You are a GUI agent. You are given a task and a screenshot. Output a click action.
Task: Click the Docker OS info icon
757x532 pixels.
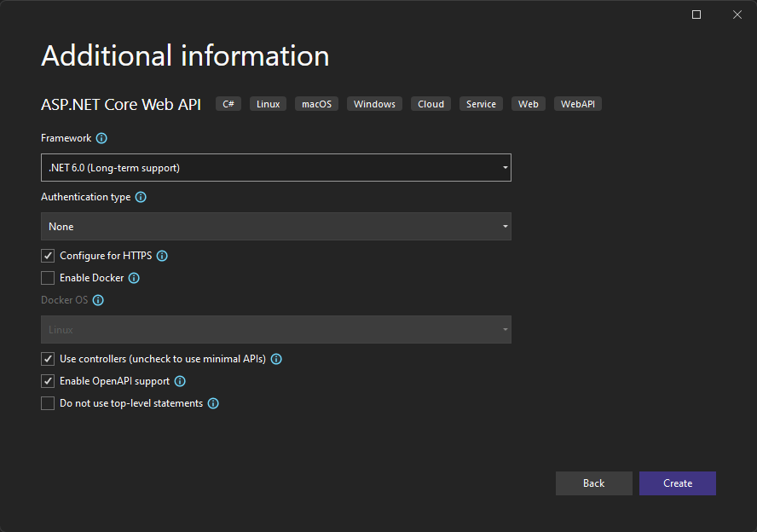tap(98, 300)
